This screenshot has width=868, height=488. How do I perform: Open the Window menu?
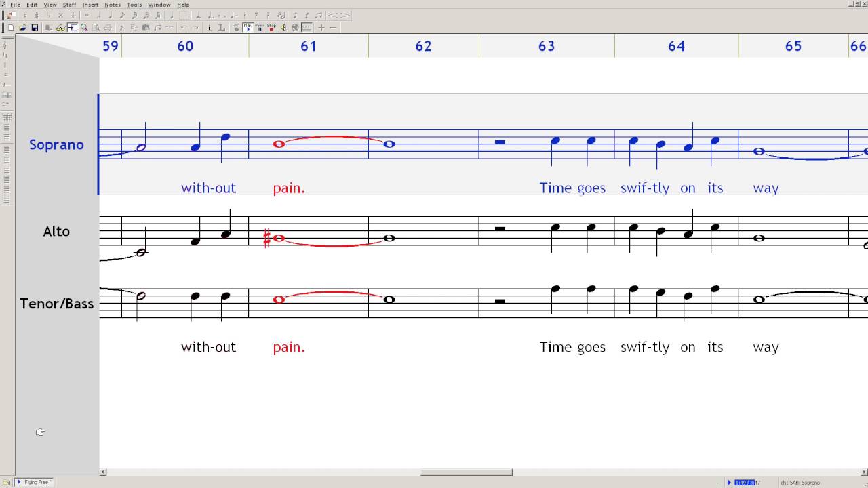159,5
